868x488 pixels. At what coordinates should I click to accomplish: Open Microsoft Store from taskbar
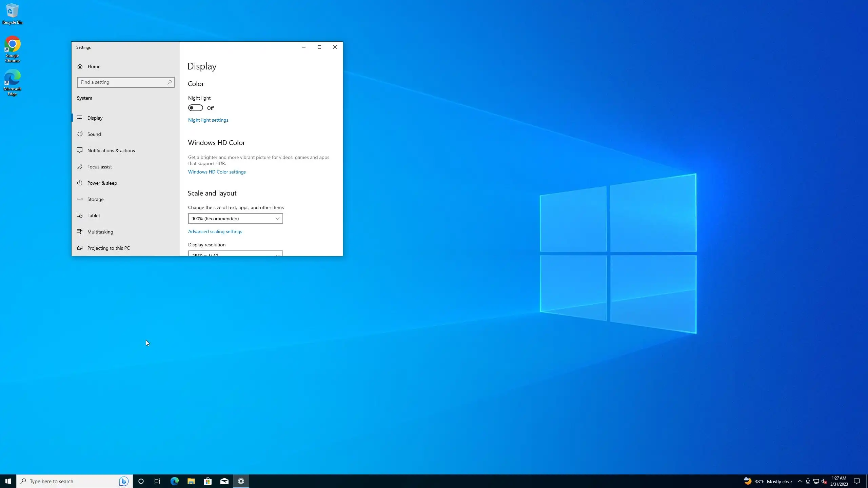point(208,481)
